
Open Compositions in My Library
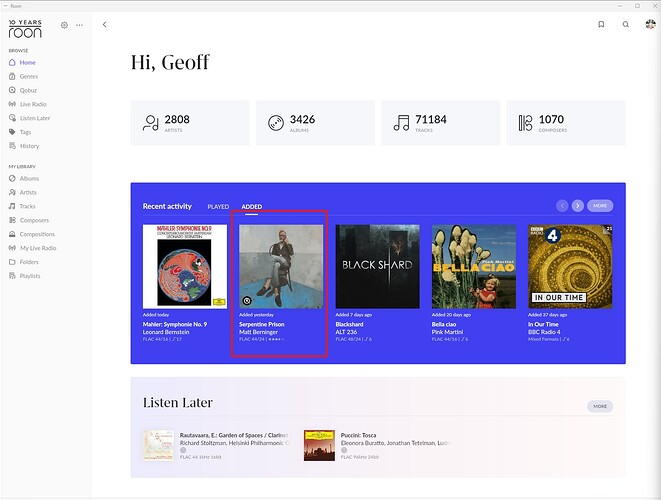37,234
